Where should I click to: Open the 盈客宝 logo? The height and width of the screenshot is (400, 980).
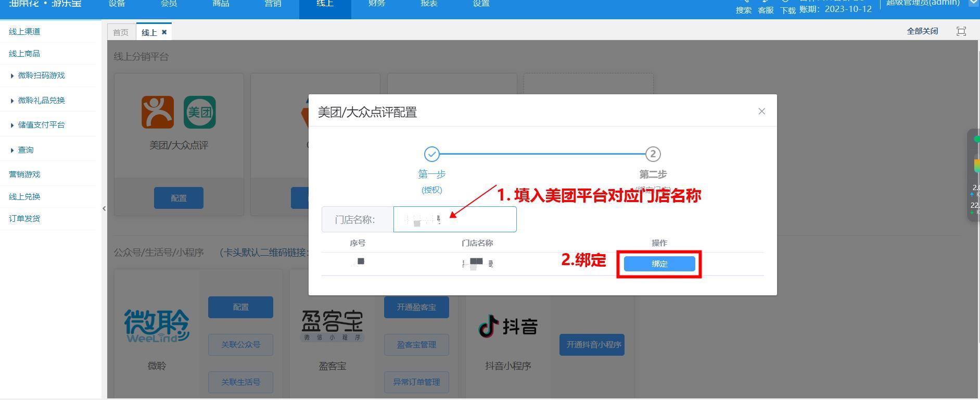(332, 327)
